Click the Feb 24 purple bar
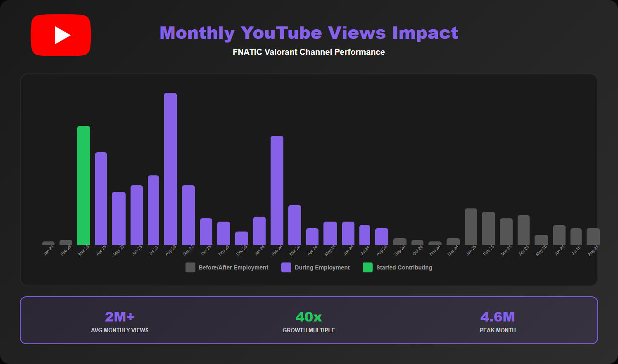Image resolution: width=618 pixels, height=364 pixels. (277, 190)
